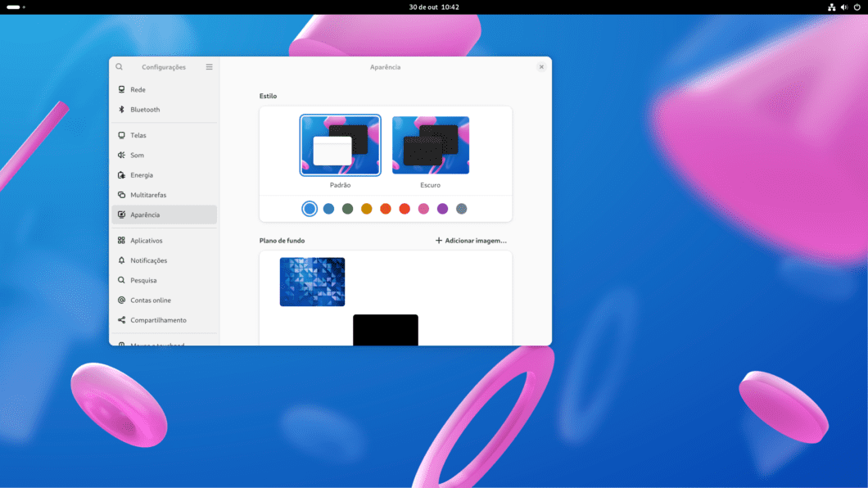Switch to Contas online settings

coord(121,300)
